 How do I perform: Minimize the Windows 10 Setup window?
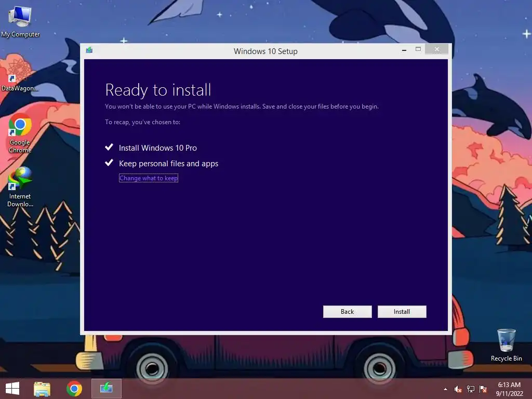coord(404,50)
